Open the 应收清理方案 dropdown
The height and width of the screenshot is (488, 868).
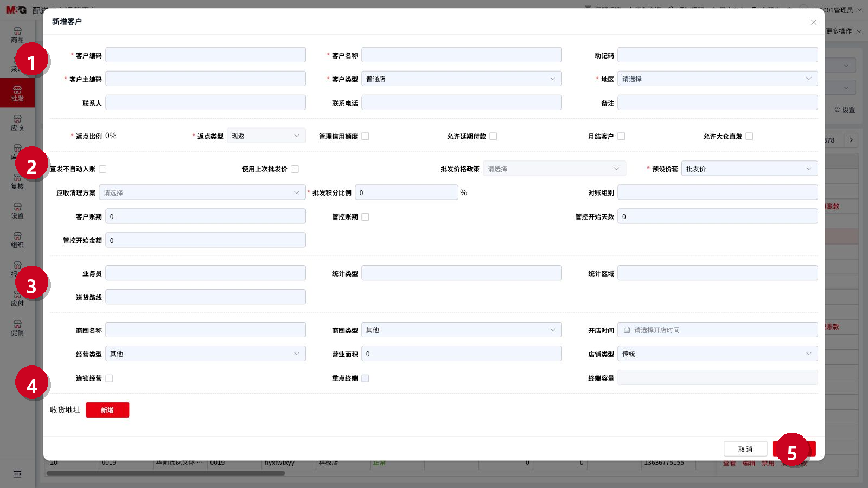click(202, 192)
